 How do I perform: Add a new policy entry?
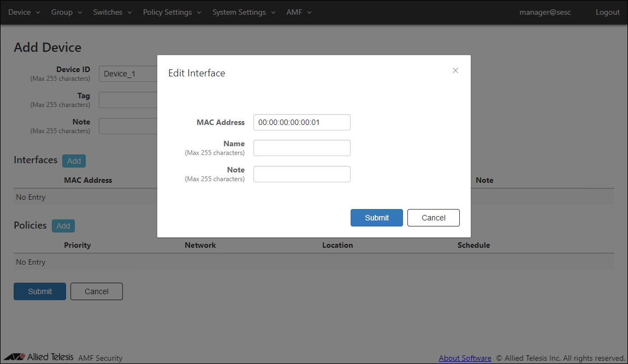pyautogui.click(x=63, y=226)
